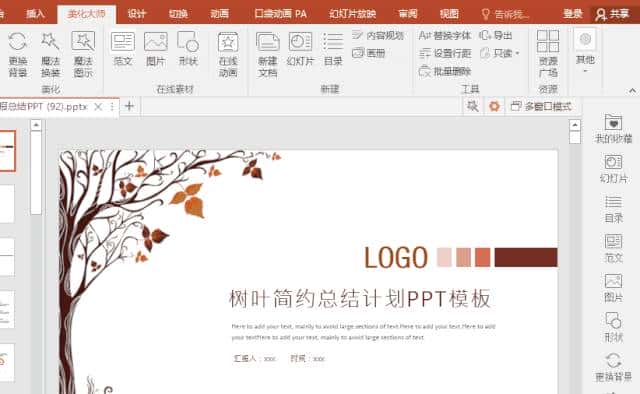This screenshot has width=640, height=394.
Task: Select the salmon-pink second square beside LOGO
Action: (463, 257)
